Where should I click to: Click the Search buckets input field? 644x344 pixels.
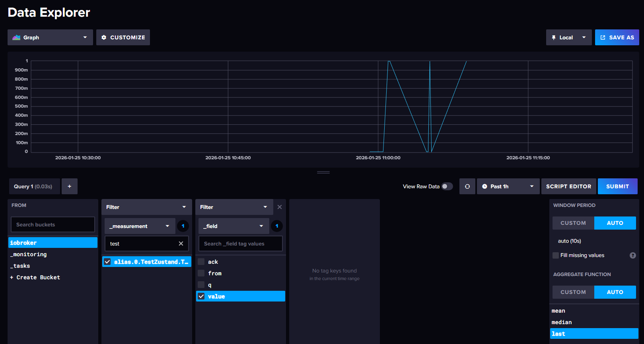53,224
